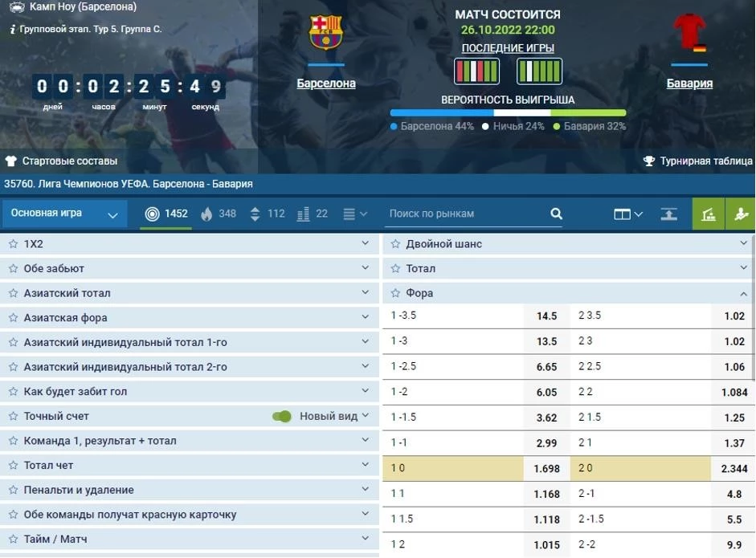Open Стартовые составы lineups
The image size is (756, 558).
[61, 161]
